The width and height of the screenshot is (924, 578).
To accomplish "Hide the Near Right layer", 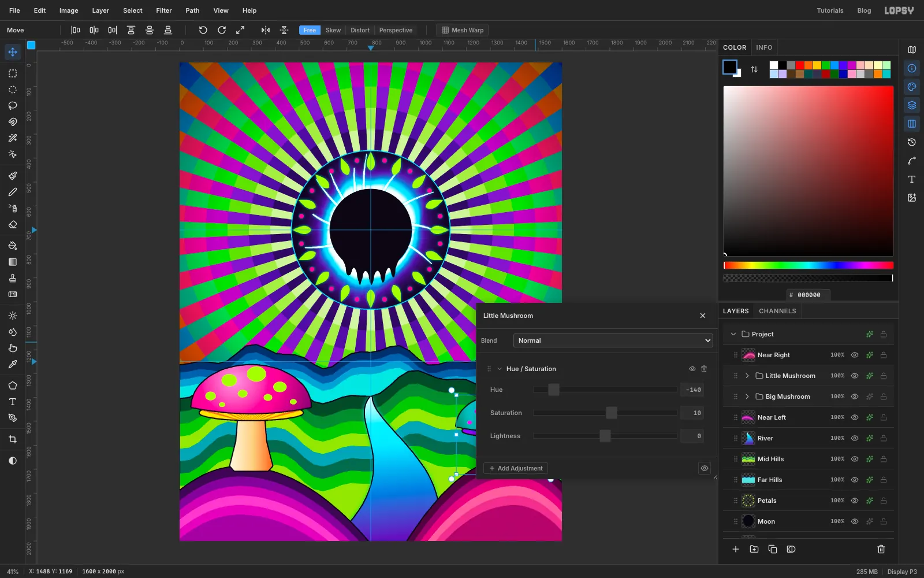I will click(x=855, y=355).
